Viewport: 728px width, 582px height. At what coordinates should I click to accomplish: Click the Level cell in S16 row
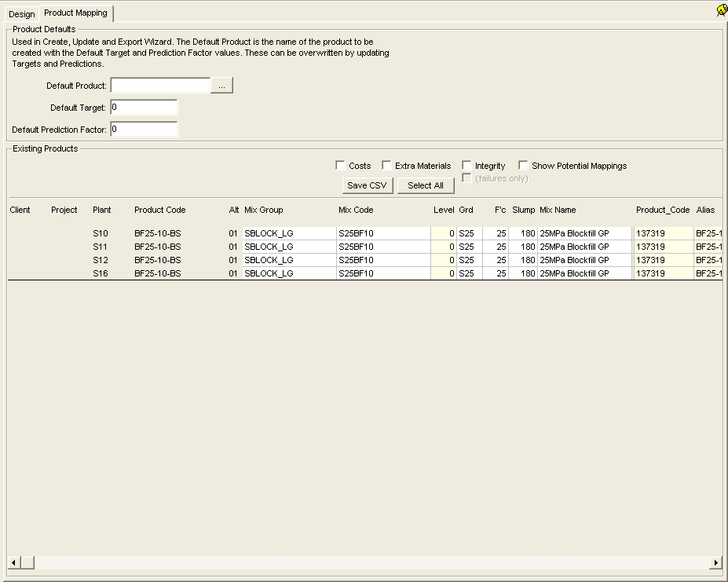coord(444,273)
